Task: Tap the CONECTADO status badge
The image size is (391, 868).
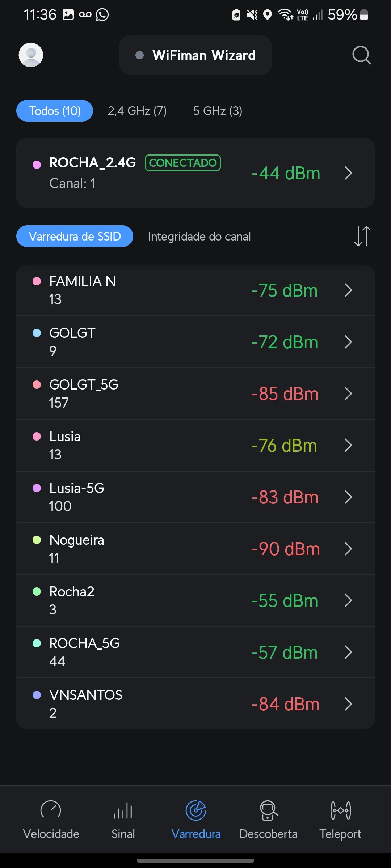Action: click(183, 163)
